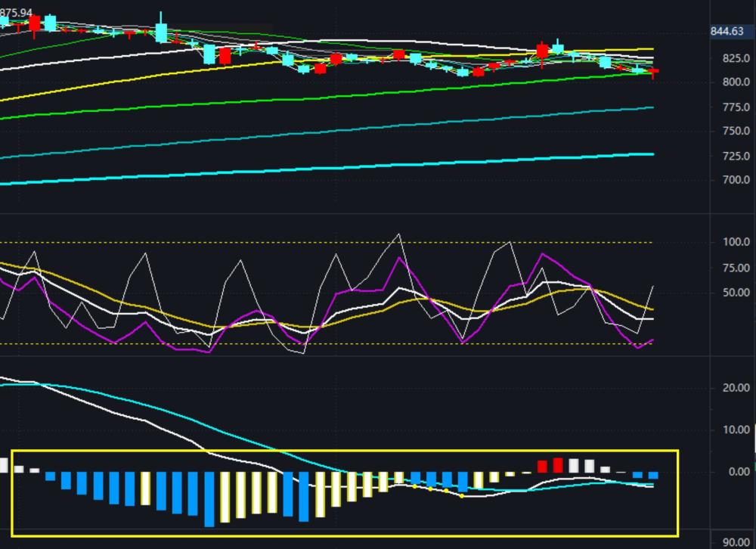The image size is (756, 549).
Task: Click the 0.00 MACD axis label
Action: pyautogui.click(x=739, y=471)
